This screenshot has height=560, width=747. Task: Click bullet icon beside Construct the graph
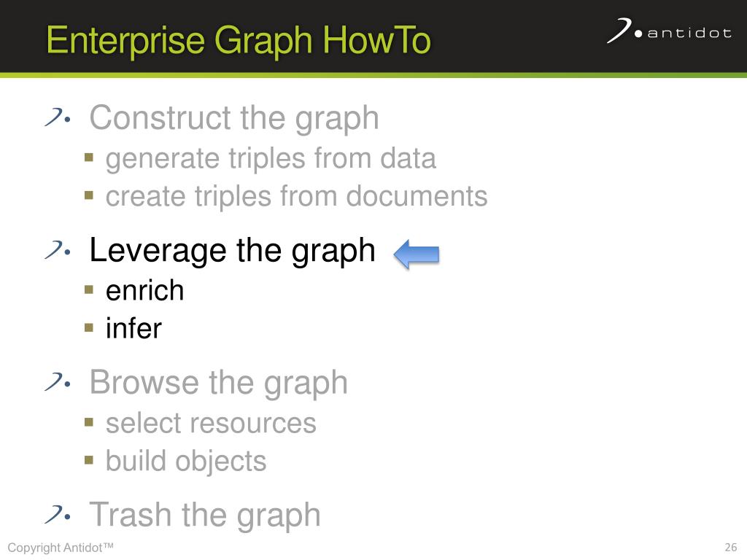(x=58, y=117)
